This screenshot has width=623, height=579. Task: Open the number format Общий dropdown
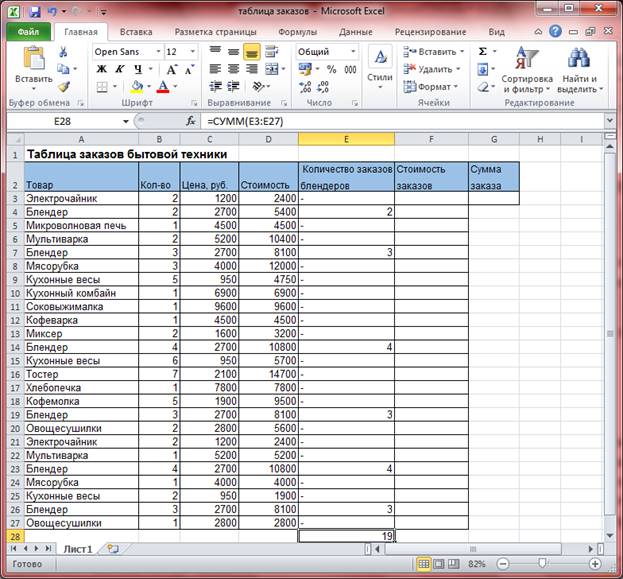coord(353,51)
